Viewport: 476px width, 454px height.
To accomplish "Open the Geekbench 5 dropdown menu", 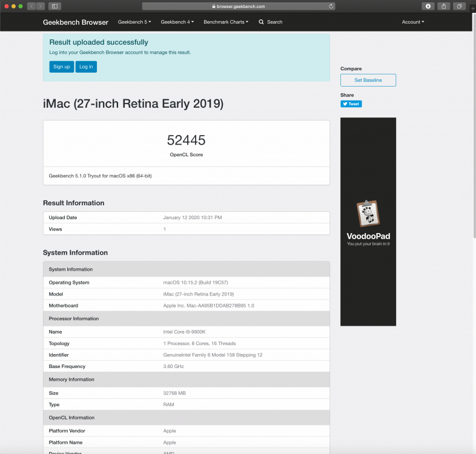I will coord(134,22).
